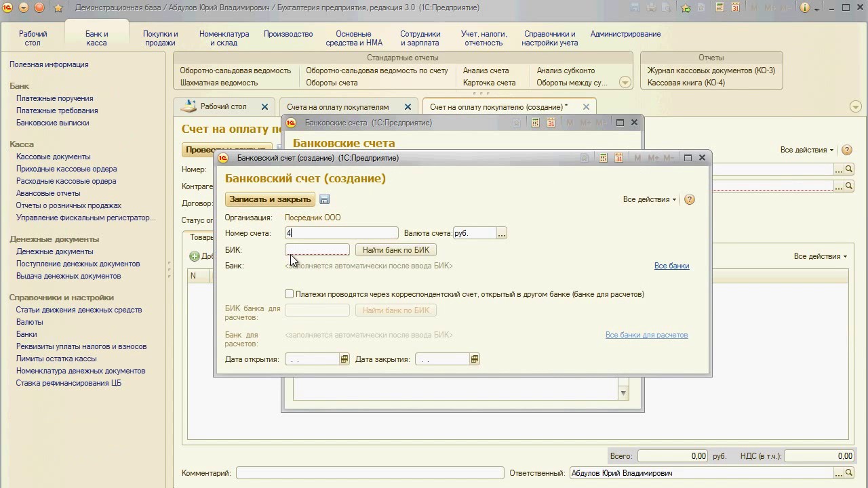868x488 pixels.
Task: Open title bar dropdown arrow beside info icon
Action: click(x=816, y=8)
